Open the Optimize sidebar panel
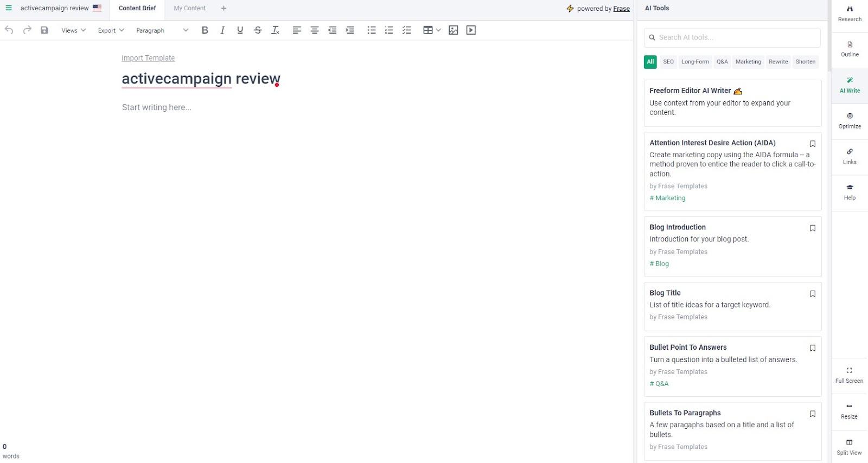Screen dimensions: 868x463 click(x=850, y=121)
